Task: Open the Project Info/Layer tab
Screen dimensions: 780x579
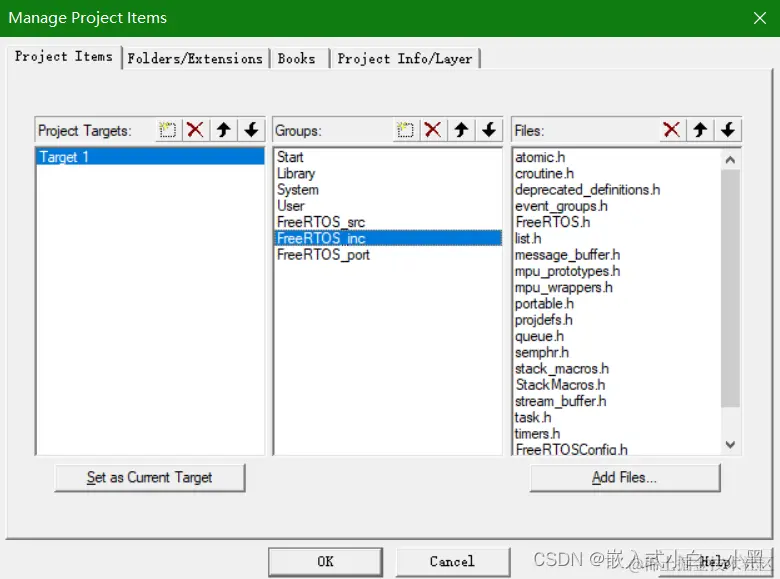Action: [x=405, y=59]
